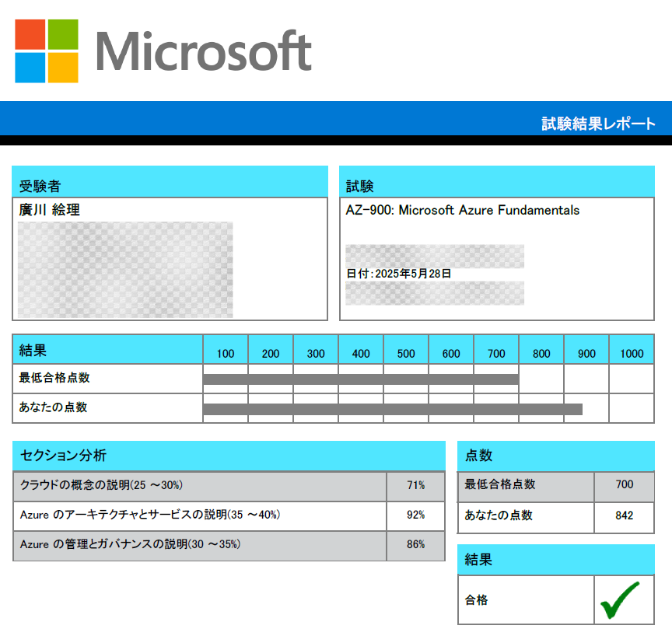Click the 合格 result label

point(477,599)
